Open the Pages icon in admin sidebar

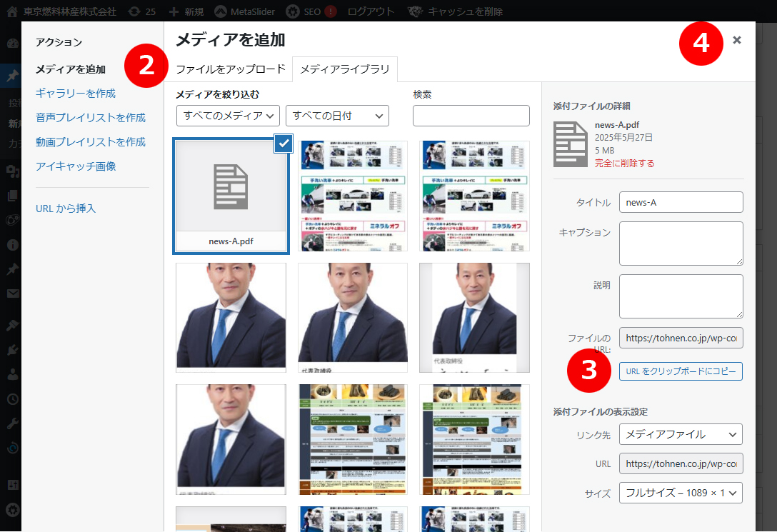(x=12, y=196)
